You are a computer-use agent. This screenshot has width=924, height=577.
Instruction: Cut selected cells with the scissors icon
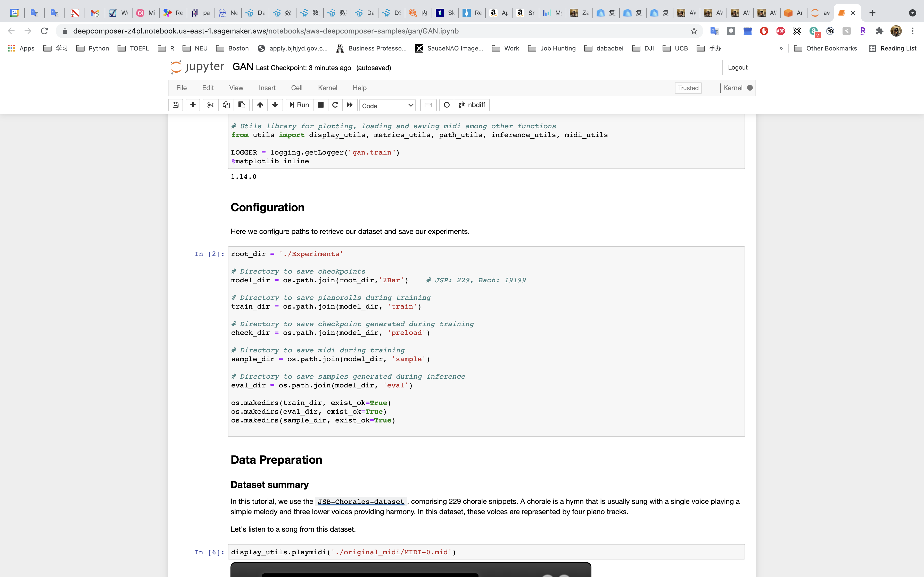click(x=210, y=105)
